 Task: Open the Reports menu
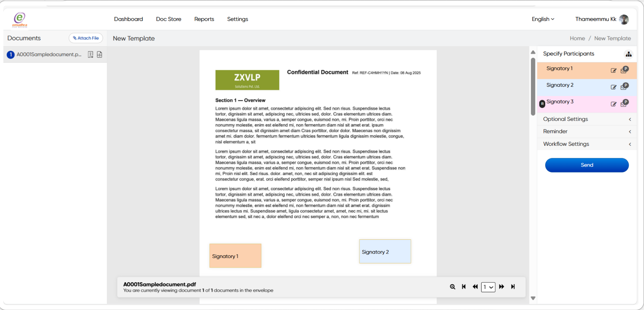click(204, 19)
